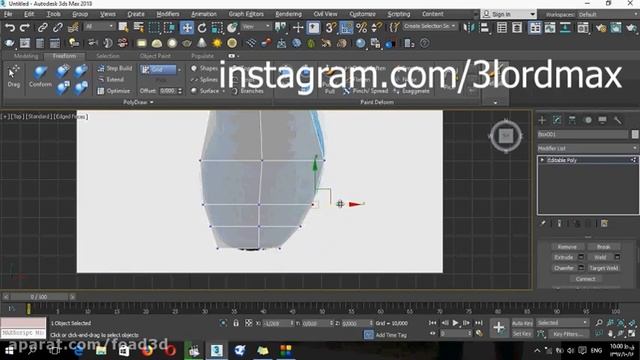This screenshot has height=360, width=640.
Task: Click the Play Animation button
Action: pyautogui.click(x=455, y=323)
